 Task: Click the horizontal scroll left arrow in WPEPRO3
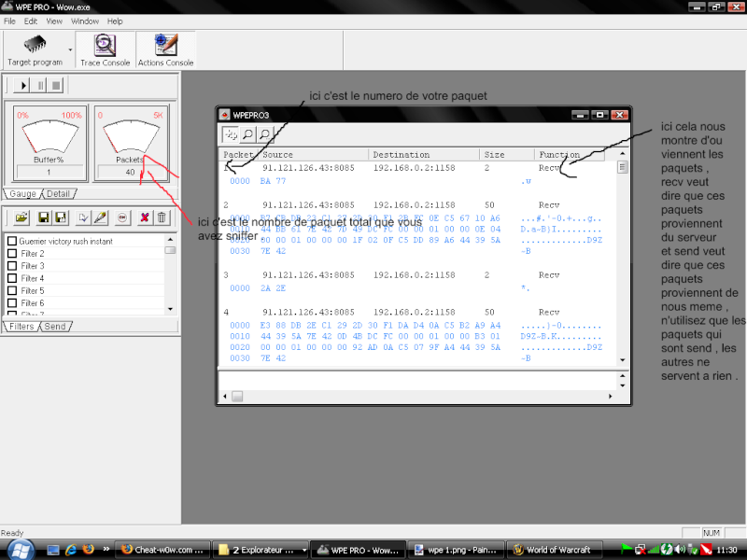[x=225, y=396]
